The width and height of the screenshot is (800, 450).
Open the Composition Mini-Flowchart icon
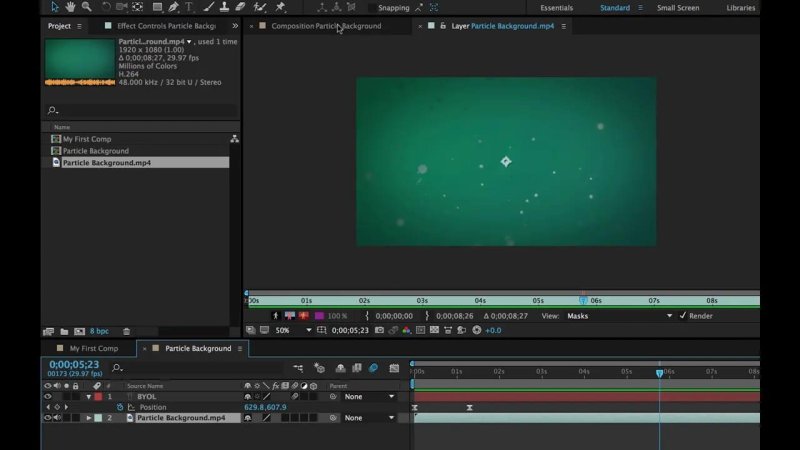click(298, 368)
